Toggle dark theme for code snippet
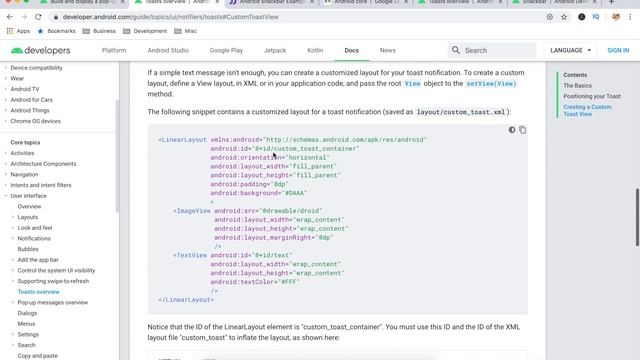Viewport: 640px width, 360px height. (x=511, y=130)
